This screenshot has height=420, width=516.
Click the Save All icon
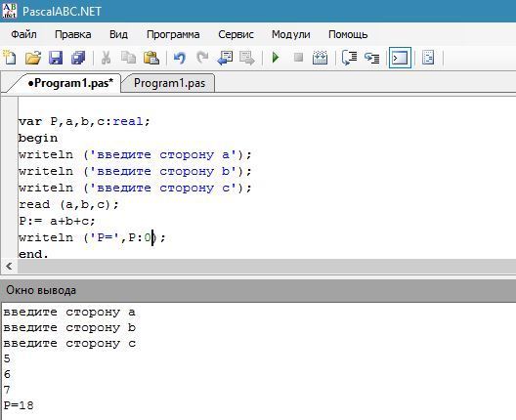click(x=78, y=58)
